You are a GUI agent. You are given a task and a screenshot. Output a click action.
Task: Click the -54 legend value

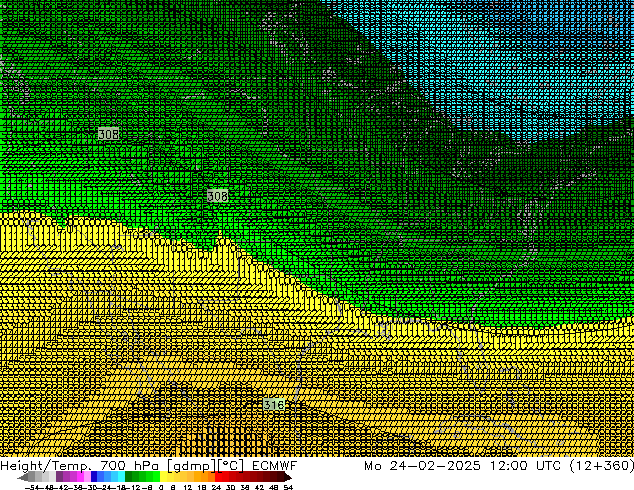[x=32, y=487]
